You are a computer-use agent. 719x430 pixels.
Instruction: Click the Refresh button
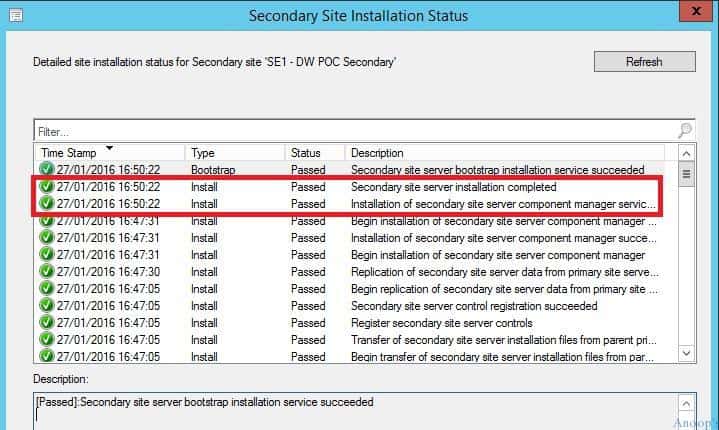tap(644, 61)
